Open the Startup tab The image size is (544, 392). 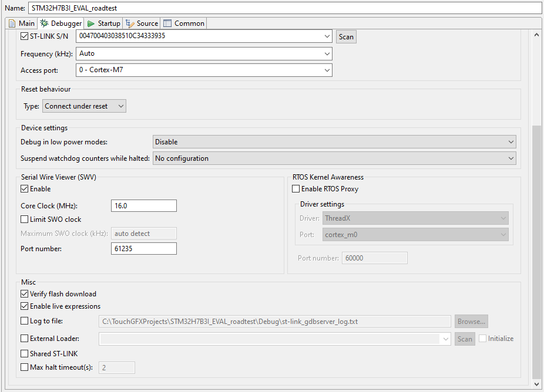[104, 23]
